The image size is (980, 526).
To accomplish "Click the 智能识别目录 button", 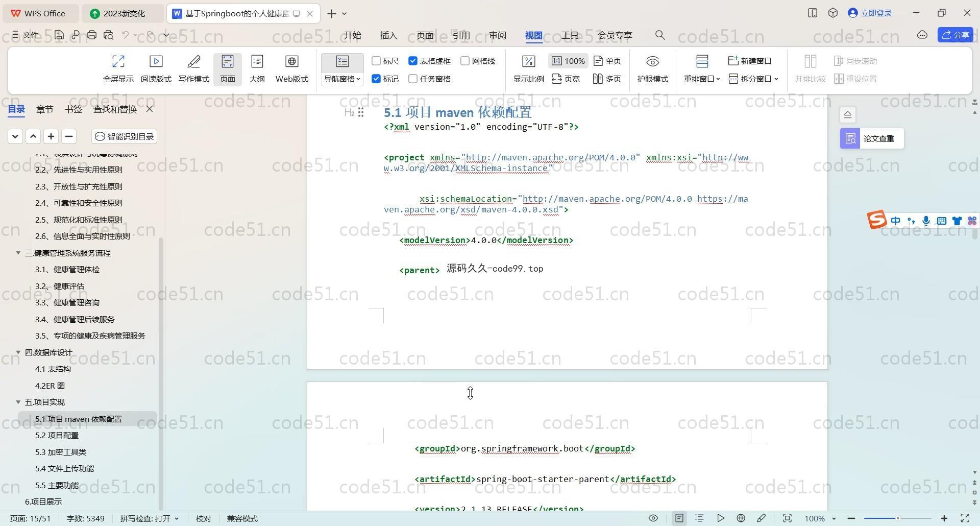I will coord(125,136).
